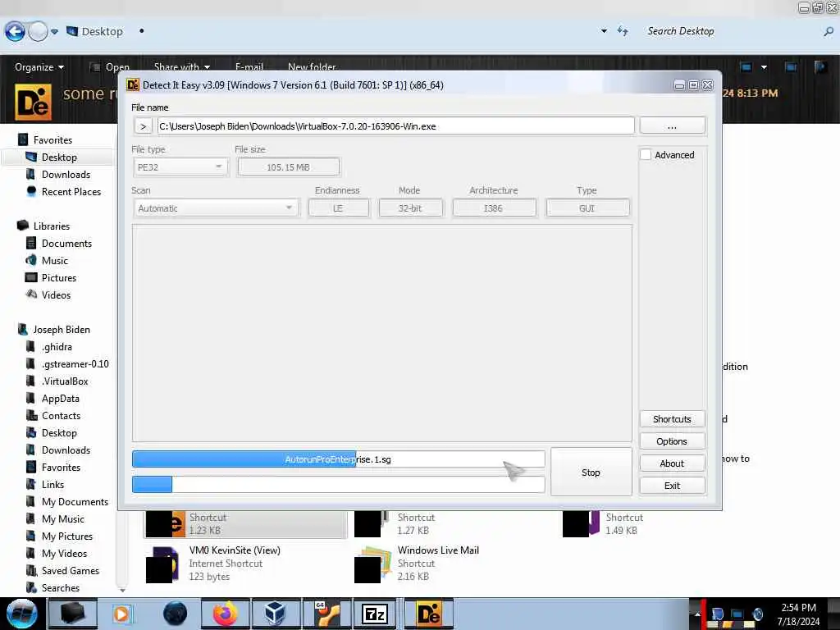Screen dimensions: 840x630
Task: Change the view with Explorer's view icon
Action: (x=746, y=67)
